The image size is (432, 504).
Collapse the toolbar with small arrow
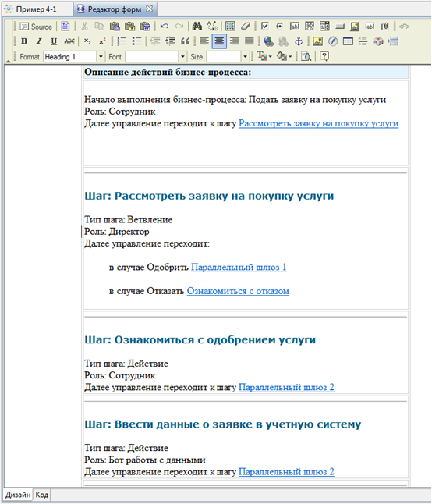pyautogui.click(x=8, y=60)
